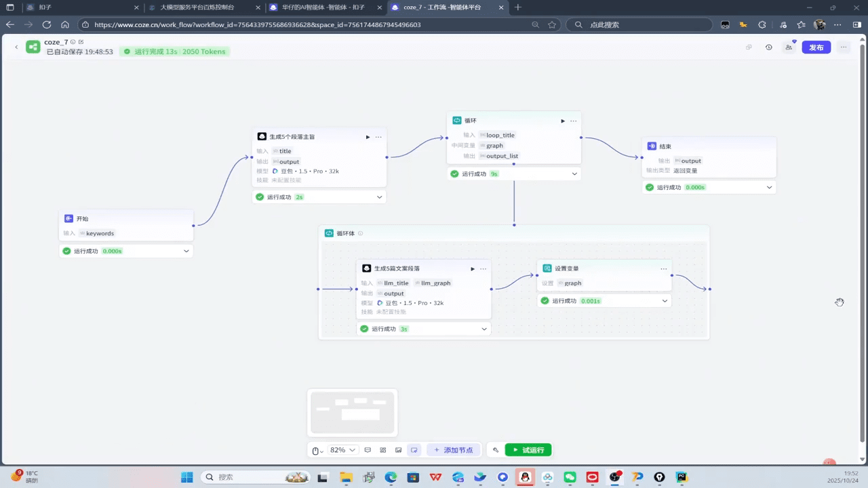The height and width of the screenshot is (488, 868).
Task: Expand the 结束 node run result
Action: coord(769,187)
